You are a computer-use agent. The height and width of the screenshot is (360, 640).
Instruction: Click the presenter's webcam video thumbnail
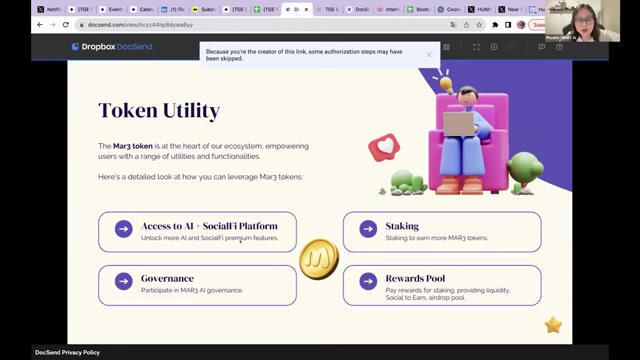(582, 21)
